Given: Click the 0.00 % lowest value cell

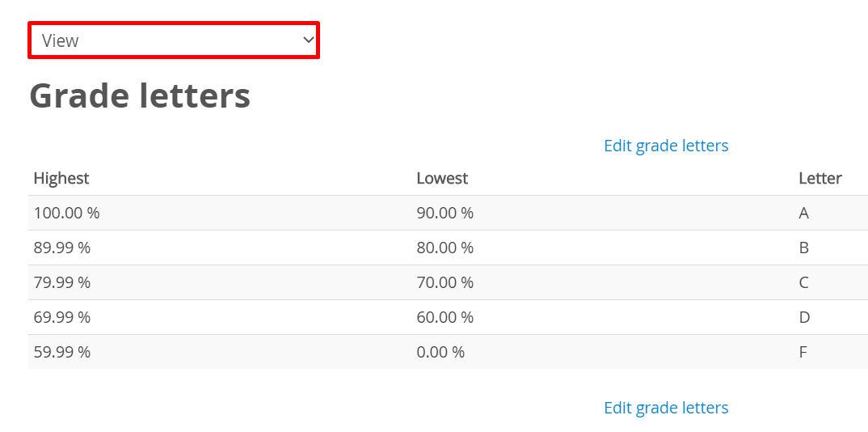Looking at the screenshot, I should [440, 352].
